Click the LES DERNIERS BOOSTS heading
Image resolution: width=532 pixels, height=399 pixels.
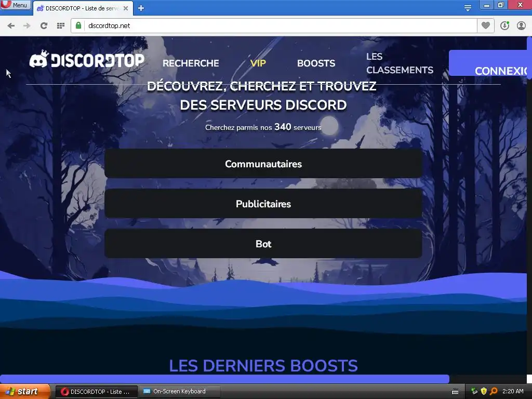click(x=263, y=366)
